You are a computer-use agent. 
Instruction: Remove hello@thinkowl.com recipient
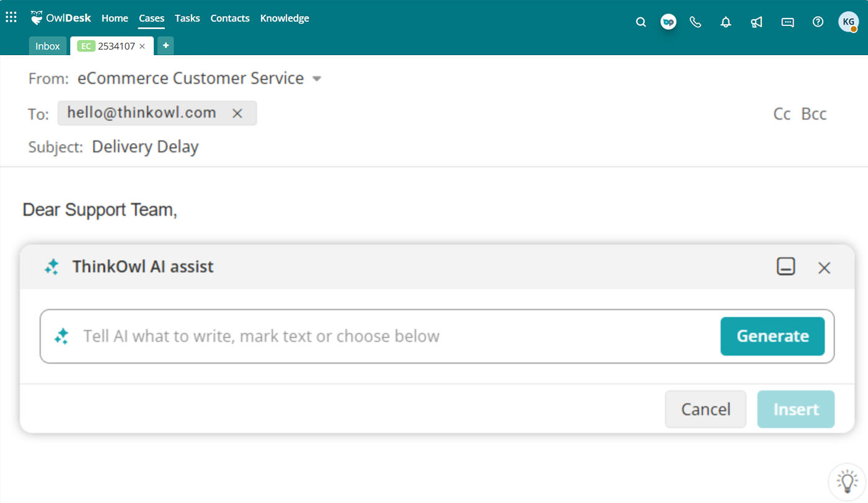[x=237, y=113]
